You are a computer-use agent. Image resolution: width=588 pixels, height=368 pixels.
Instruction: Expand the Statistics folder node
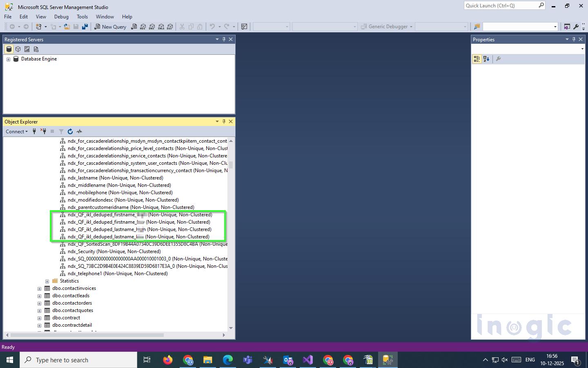(x=47, y=281)
